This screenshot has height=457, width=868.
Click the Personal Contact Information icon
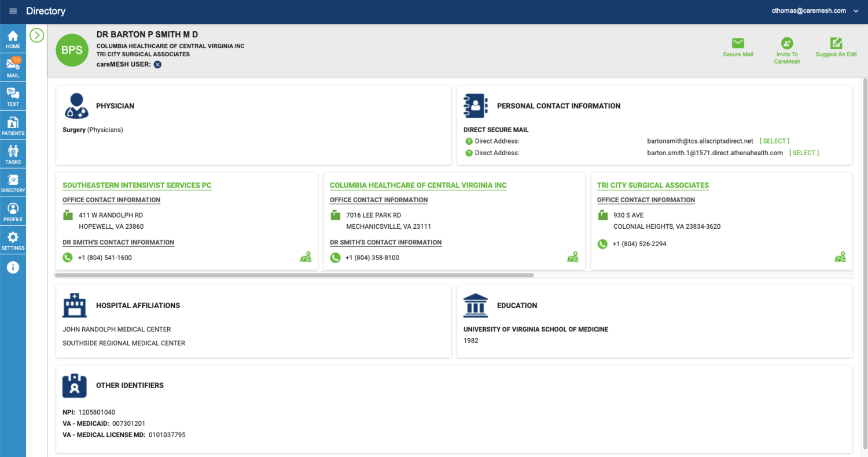(476, 106)
